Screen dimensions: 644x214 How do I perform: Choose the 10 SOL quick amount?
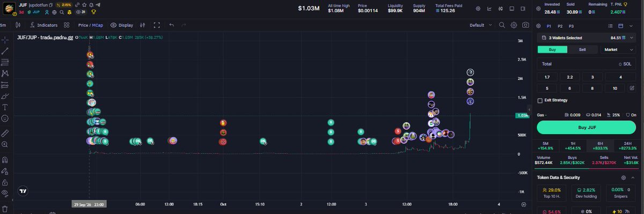point(614,88)
